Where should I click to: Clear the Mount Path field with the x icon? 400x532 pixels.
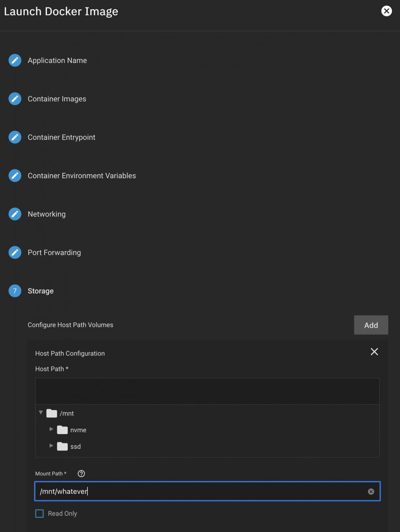click(x=371, y=492)
